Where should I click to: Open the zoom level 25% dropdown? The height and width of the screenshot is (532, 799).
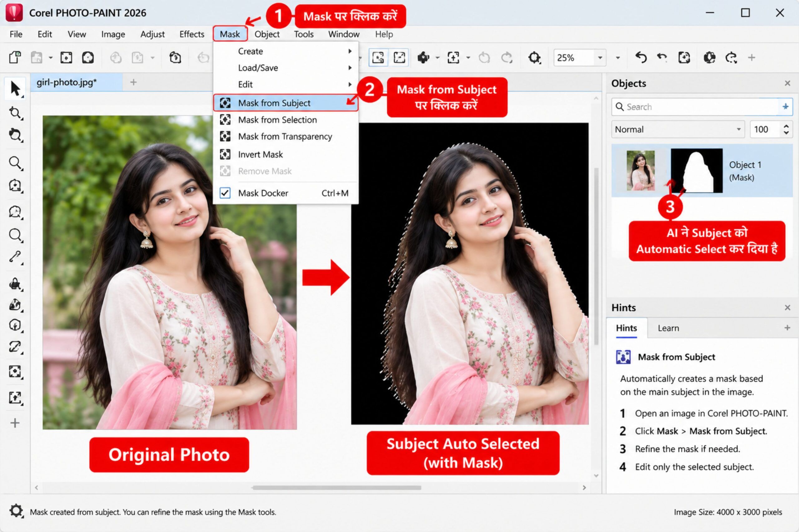click(600, 57)
